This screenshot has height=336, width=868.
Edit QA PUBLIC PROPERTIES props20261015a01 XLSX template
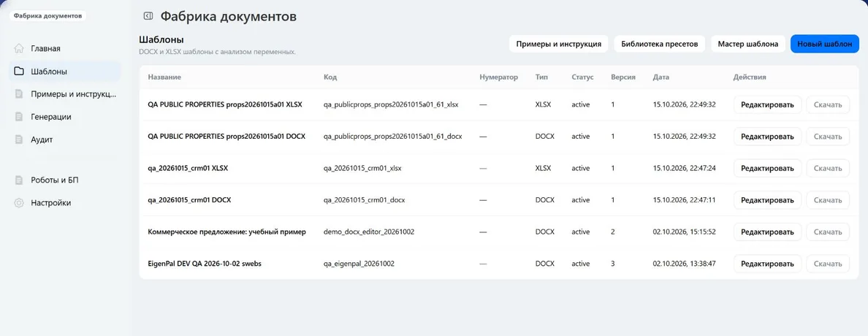click(767, 104)
